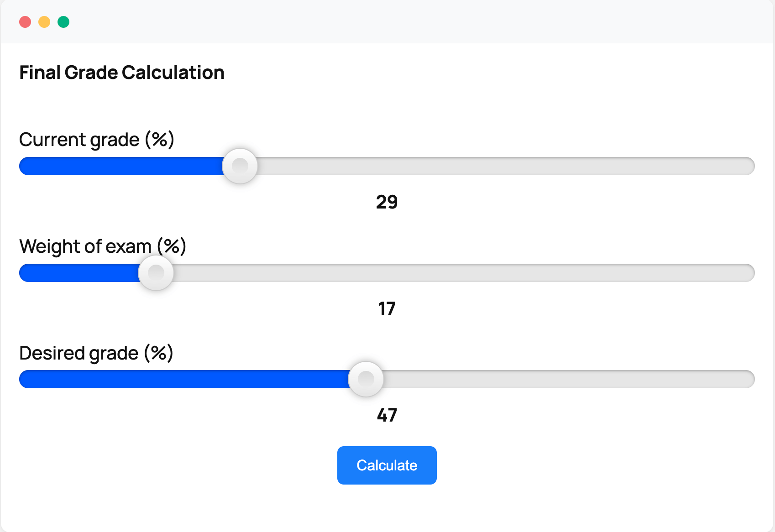The width and height of the screenshot is (775, 532).
Task: Click the Calculate button
Action: click(387, 465)
